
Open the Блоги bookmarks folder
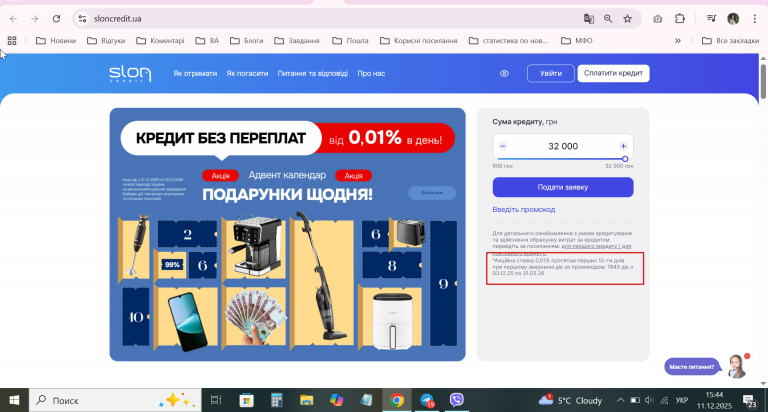246,41
